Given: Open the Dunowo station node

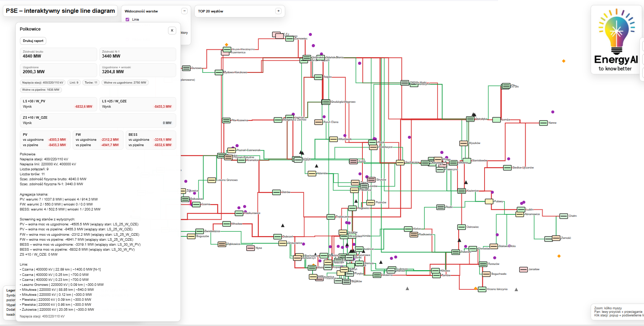Looking at the screenshot, I should 186,68.
